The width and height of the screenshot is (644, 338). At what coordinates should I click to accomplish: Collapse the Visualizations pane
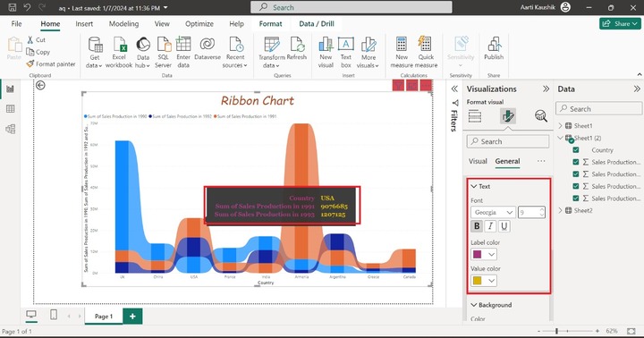[x=546, y=89]
